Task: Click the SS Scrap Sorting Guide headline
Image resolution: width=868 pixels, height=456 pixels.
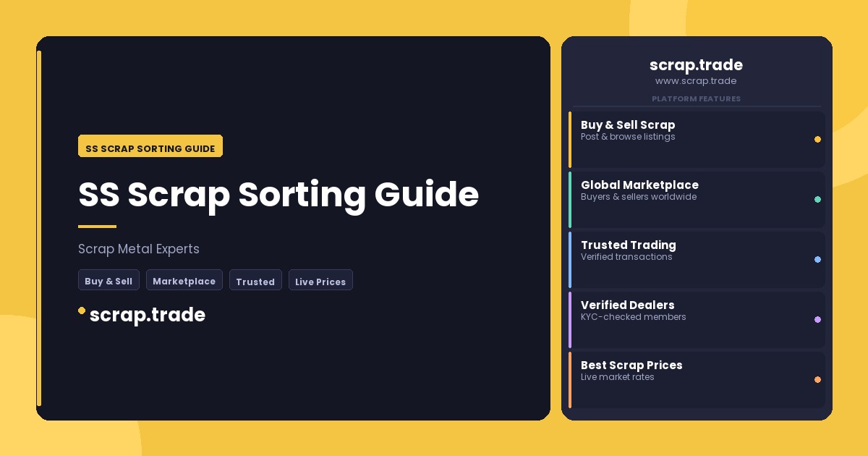Action: pos(278,194)
